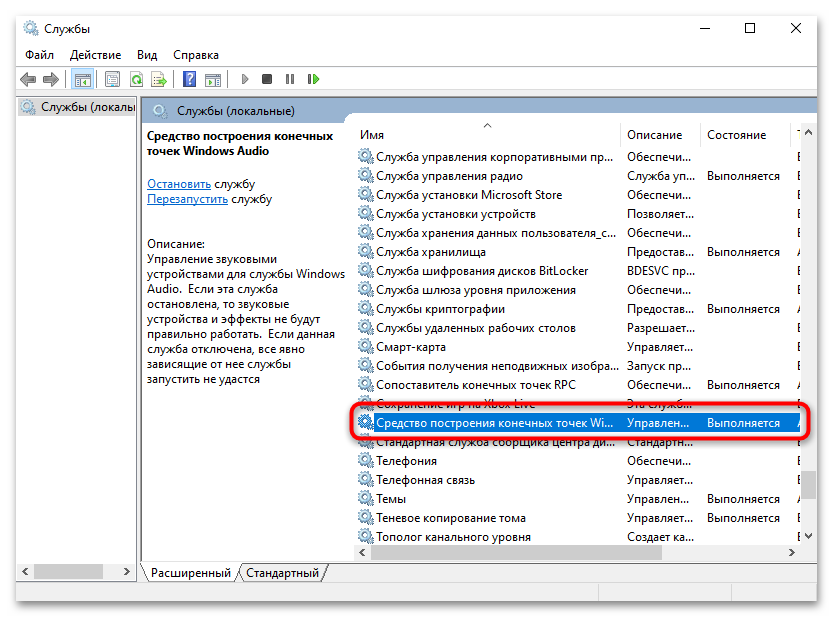The image size is (833, 617).
Task: Toggle the show/hide console tree icon
Action: pos(83,80)
